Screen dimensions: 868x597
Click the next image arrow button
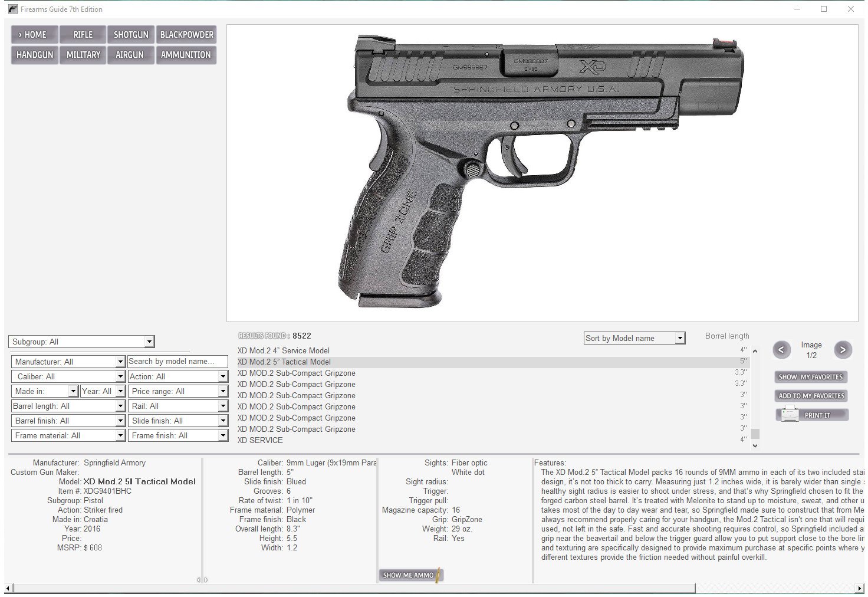pyautogui.click(x=843, y=350)
